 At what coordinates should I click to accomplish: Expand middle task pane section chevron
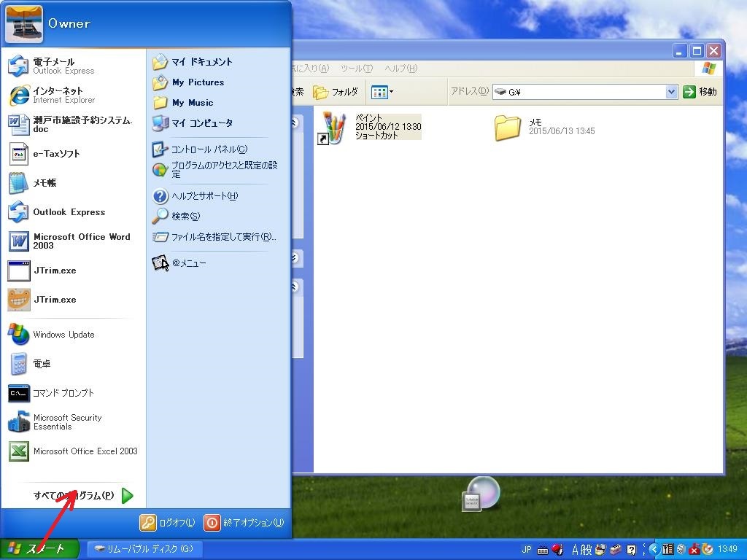[x=294, y=258]
